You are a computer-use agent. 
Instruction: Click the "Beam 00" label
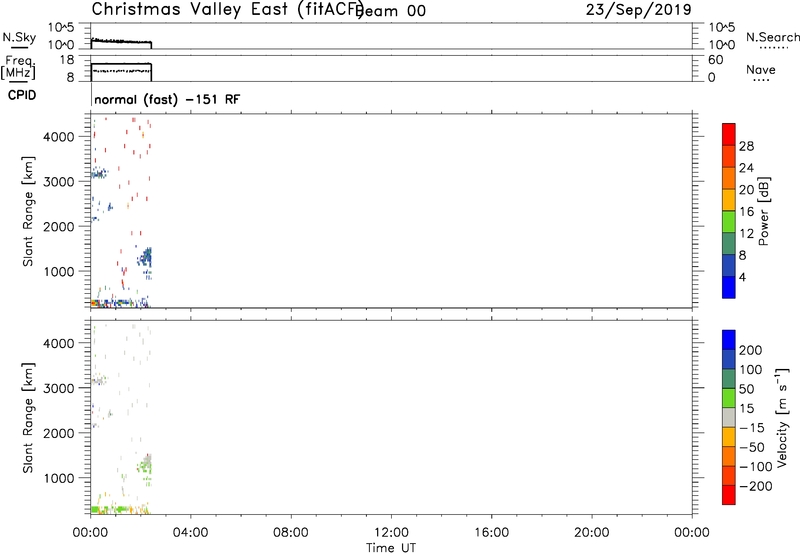391,11
